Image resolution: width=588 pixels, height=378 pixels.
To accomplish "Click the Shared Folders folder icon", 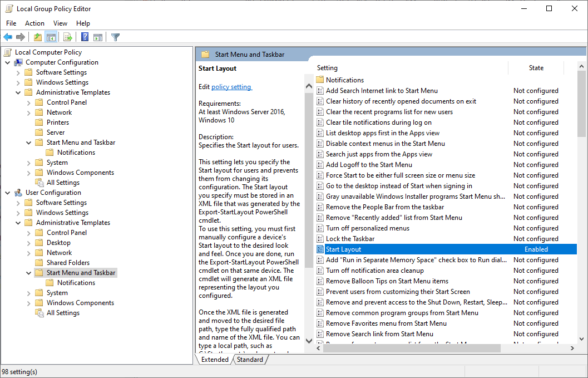I will point(39,263).
